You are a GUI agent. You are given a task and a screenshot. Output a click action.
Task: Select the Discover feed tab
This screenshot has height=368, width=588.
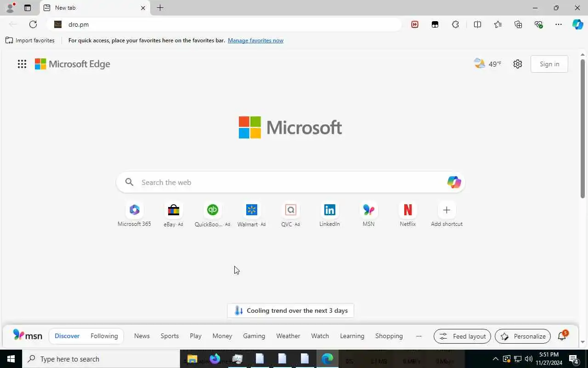67,336
